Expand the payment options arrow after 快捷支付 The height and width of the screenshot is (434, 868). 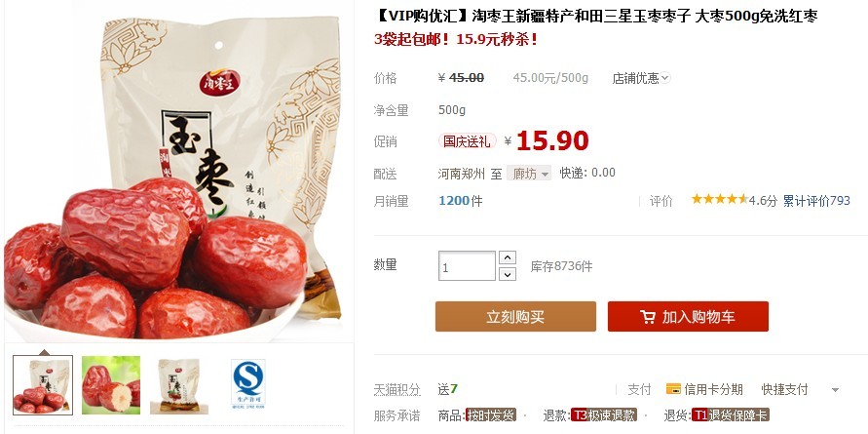click(x=835, y=390)
